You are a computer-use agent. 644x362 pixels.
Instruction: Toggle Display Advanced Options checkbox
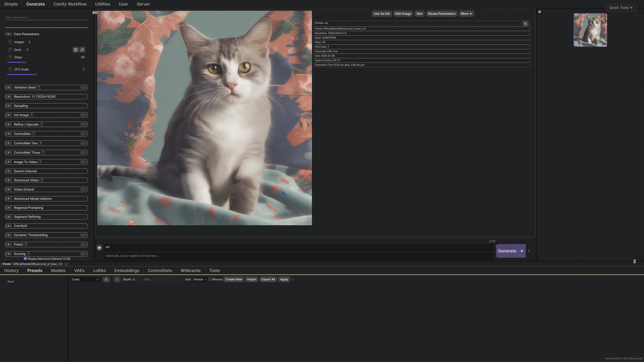tap(25, 259)
